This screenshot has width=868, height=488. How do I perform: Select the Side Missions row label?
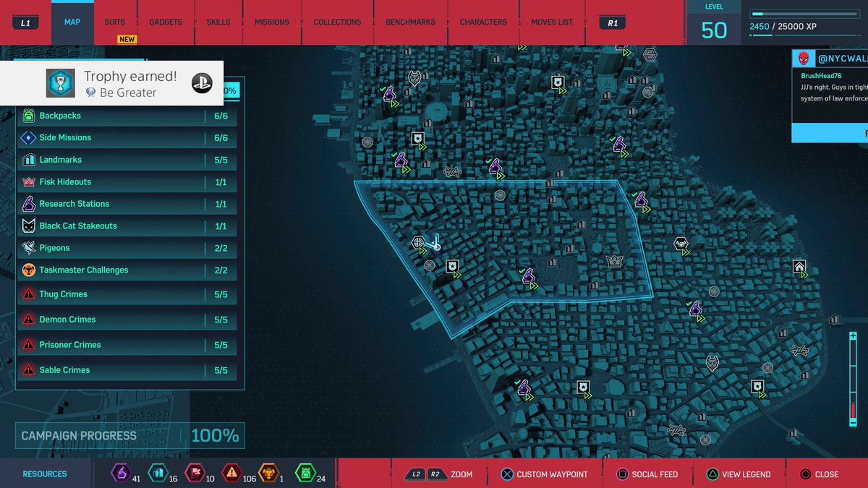coord(65,137)
